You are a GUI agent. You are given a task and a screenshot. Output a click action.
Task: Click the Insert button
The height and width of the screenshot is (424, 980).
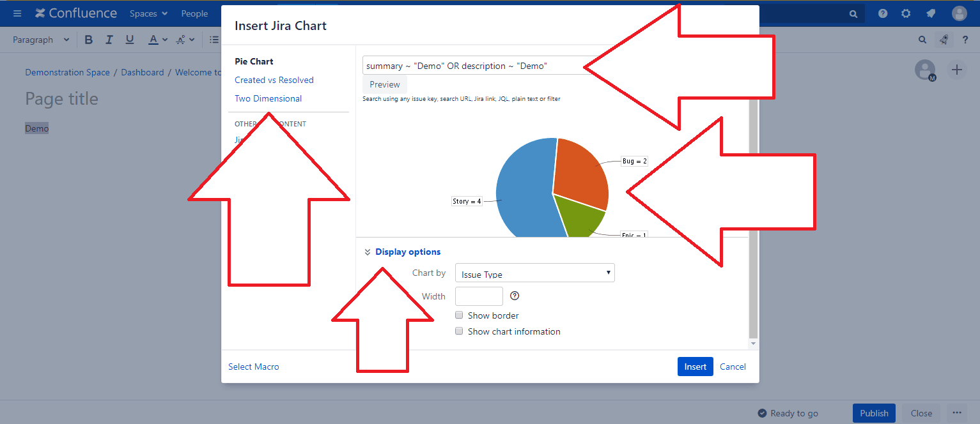tap(695, 367)
